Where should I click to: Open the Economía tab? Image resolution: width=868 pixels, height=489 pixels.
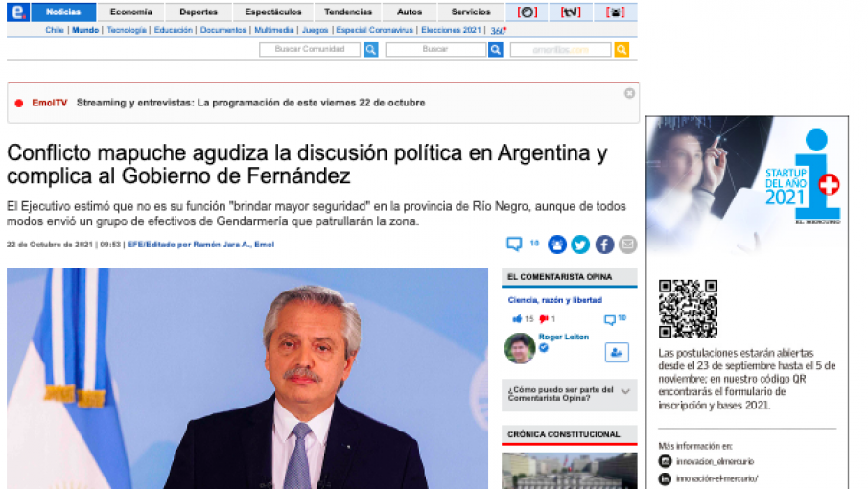[x=130, y=12]
